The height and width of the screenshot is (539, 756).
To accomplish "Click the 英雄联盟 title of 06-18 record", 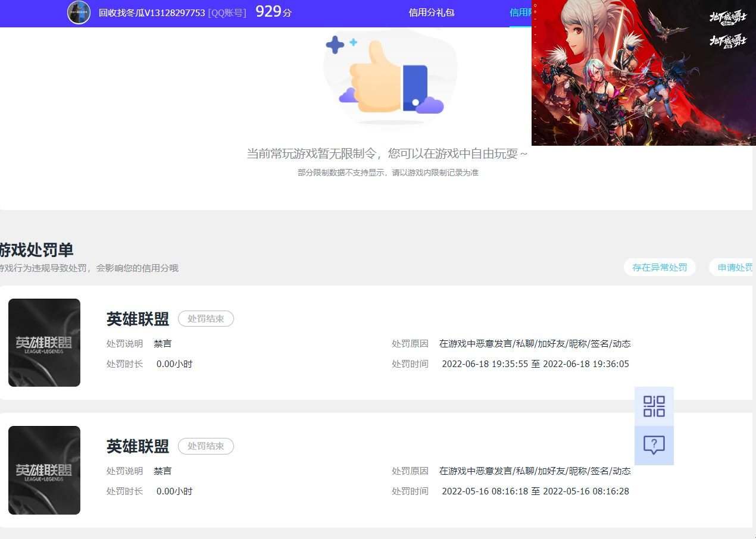I will (138, 319).
